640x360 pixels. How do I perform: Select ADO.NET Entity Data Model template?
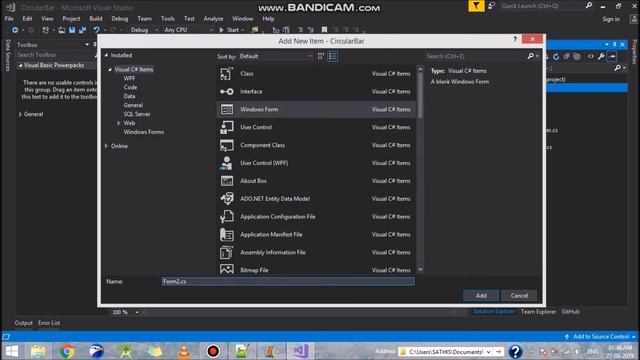(316, 199)
